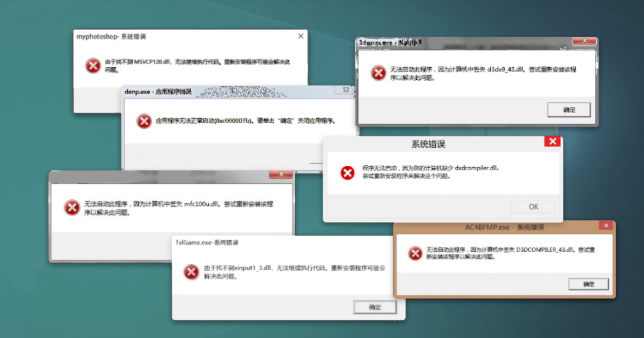Image resolution: width=644 pixels, height=338 pixels.
Task: Click the centered "系统错误" dialog title
Action: click(x=428, y=144)
